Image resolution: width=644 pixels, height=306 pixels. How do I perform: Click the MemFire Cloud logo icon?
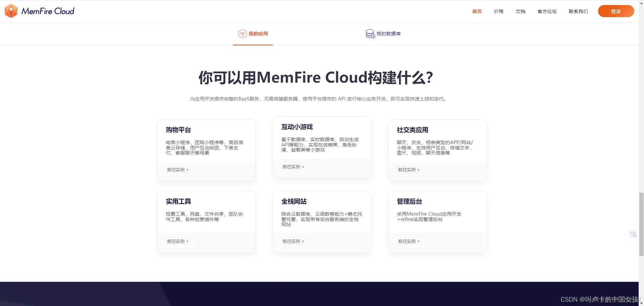[11, 11]
